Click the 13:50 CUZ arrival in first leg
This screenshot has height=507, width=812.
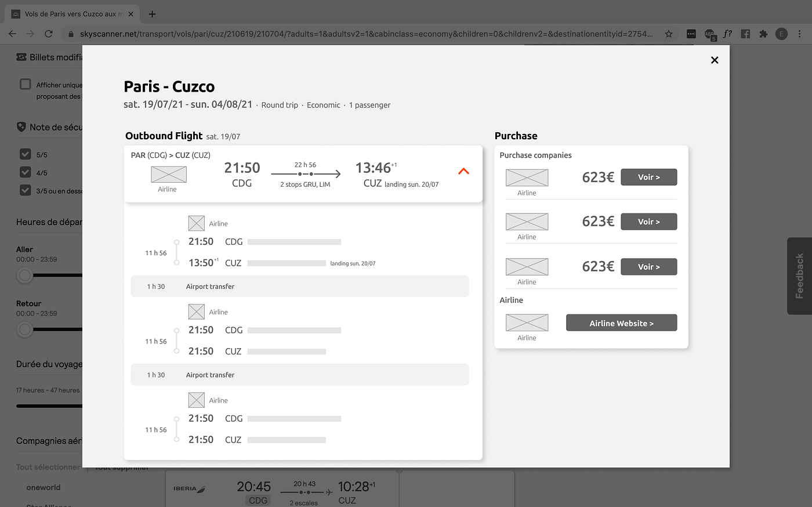click(x=215, y=263)
